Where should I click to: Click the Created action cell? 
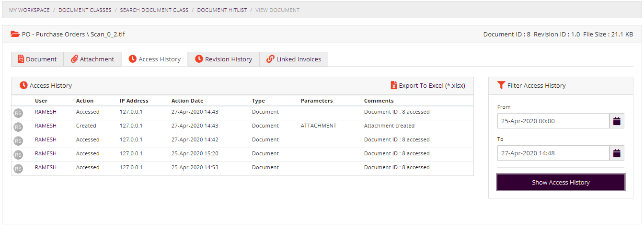[x=86, y=126]
